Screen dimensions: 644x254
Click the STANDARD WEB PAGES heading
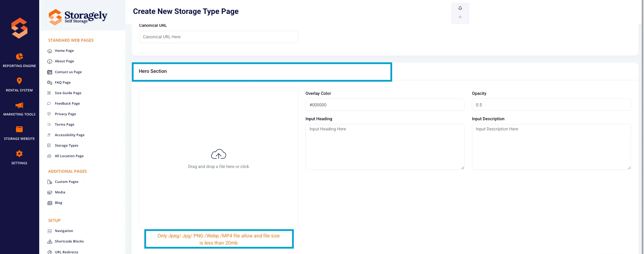(71, 40)
